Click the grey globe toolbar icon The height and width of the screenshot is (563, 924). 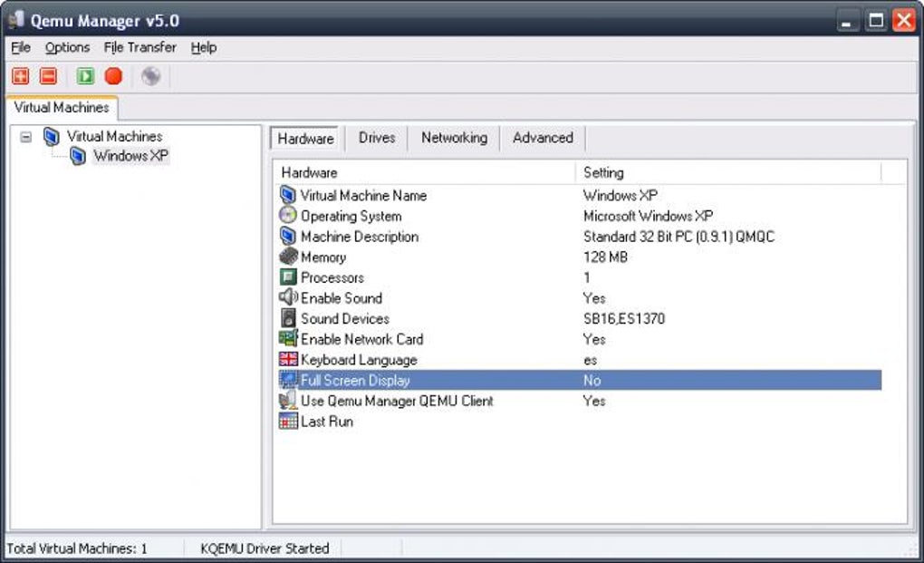click(151, 76)
